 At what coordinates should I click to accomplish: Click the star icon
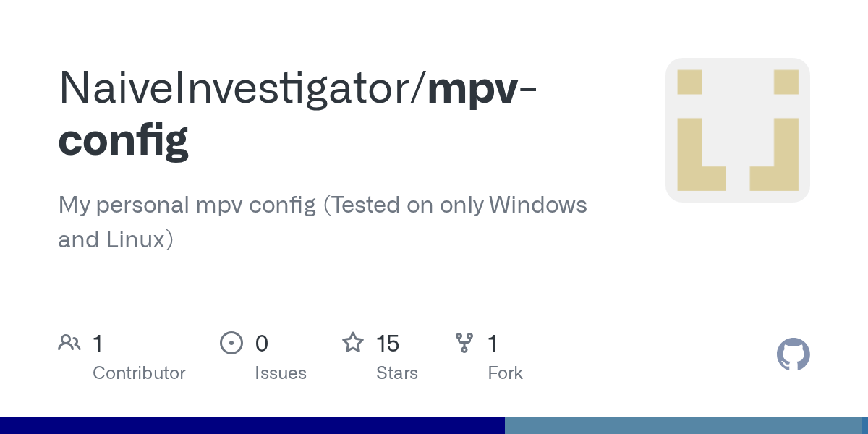[353, 342]
